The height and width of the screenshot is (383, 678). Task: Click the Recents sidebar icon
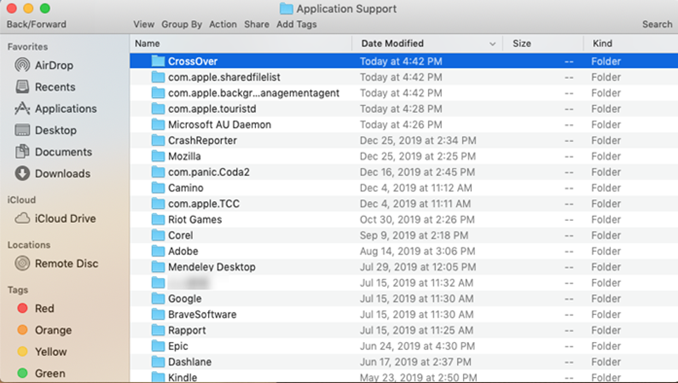tap(22, 87)
